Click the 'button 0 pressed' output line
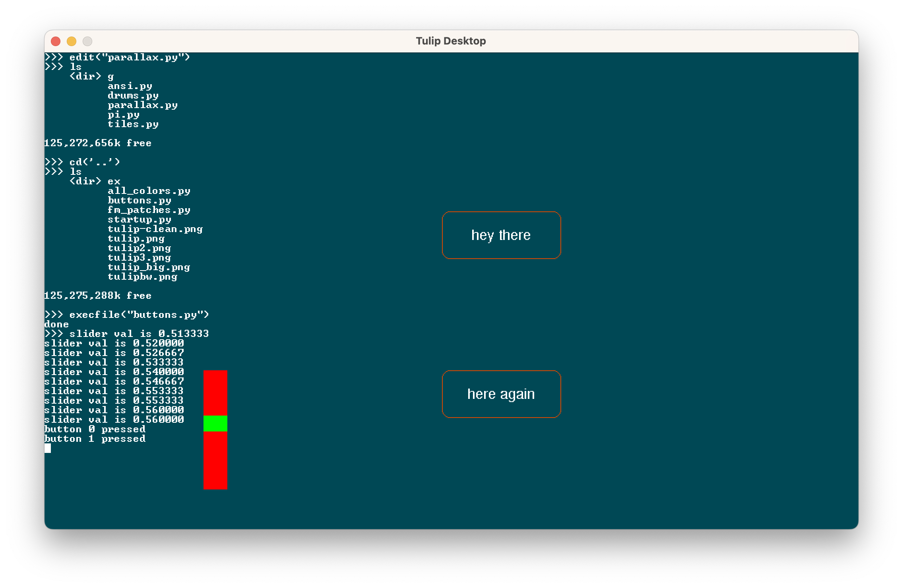This screenshot has height=588, width=903. pyautogui.click(x=95, y=429)
